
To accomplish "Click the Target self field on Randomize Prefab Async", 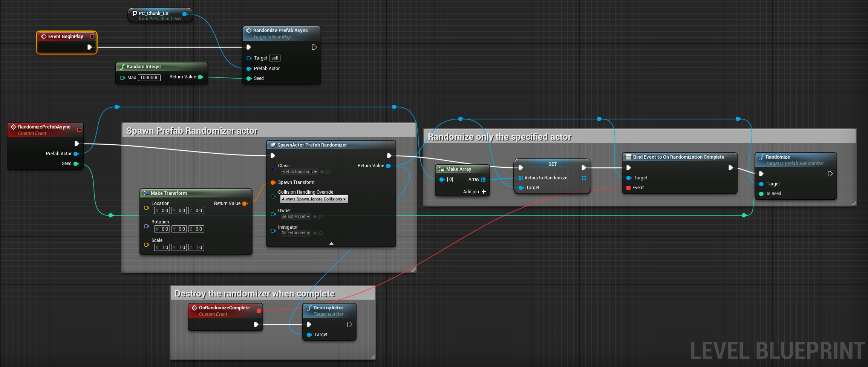I will click(x=275, y=58).
